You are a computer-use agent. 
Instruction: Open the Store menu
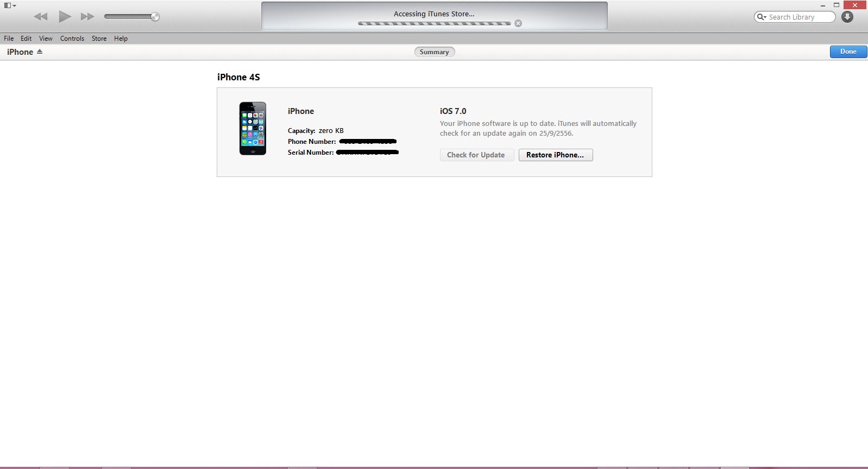pos(99,39)
